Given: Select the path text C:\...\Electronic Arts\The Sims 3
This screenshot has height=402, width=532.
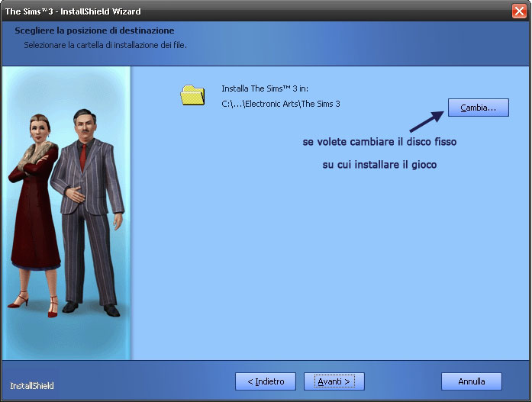Looking at the screenshot, I should pos(281,104).
